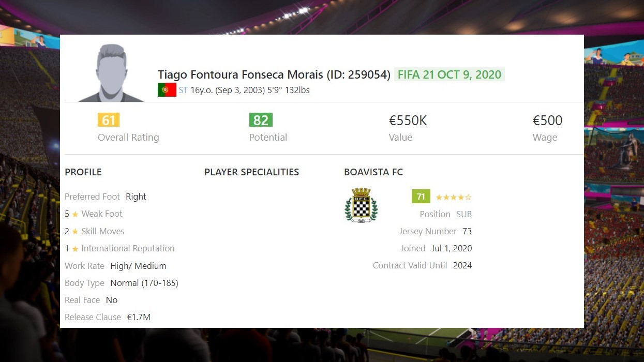Click the €500 wage figure

[x=548, y=120]
